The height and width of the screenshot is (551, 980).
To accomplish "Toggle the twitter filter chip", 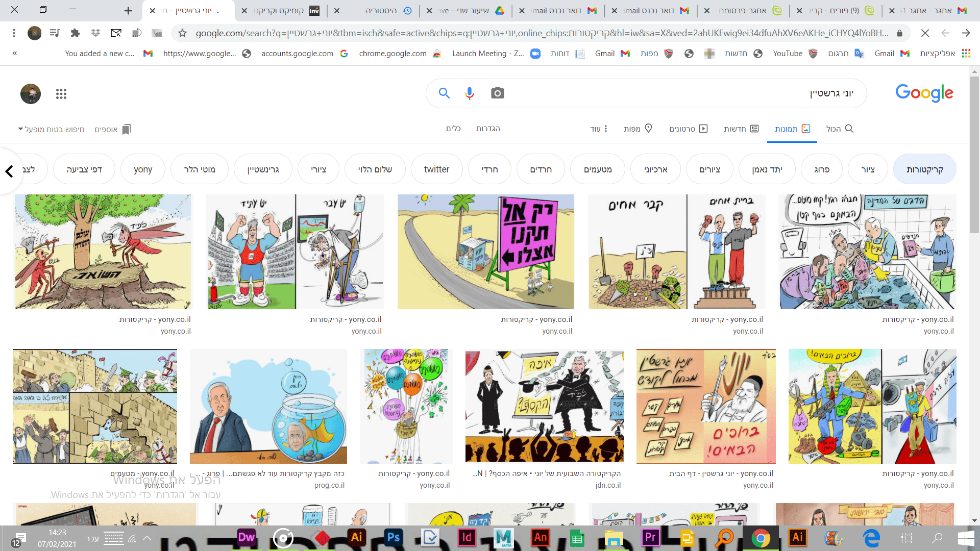I will [x=436, y=169].
